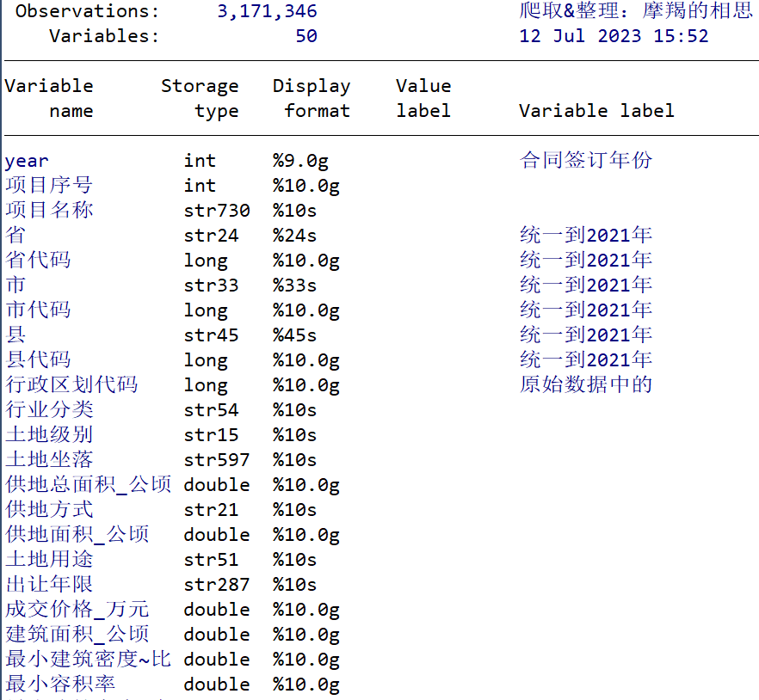
Task: Click the variable 项目序号
Action: (49, 185)
